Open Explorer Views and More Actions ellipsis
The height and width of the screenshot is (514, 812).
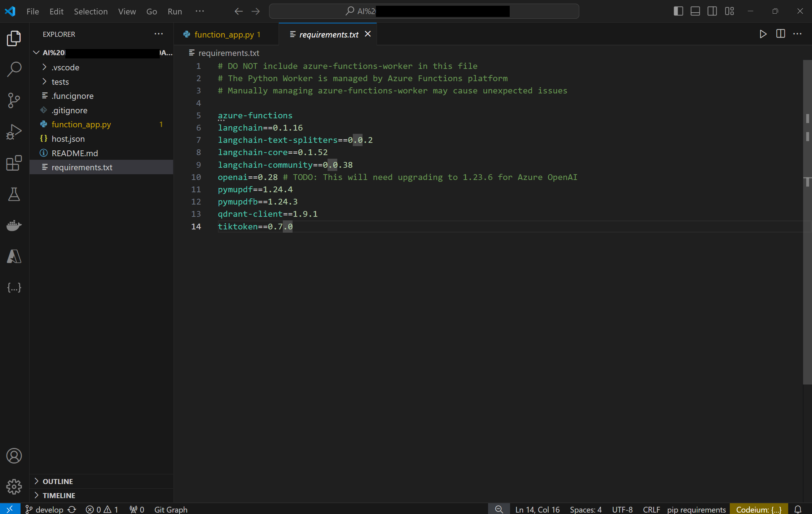(159, 34)
